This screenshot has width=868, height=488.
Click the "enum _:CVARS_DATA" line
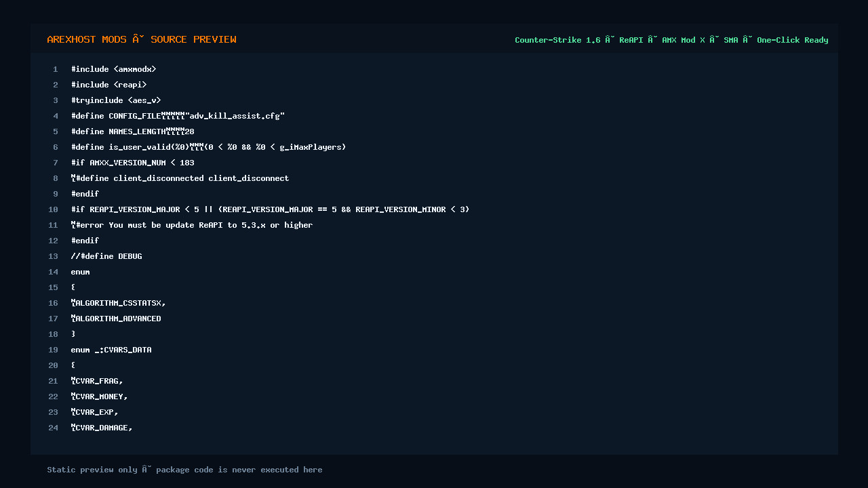111,350
